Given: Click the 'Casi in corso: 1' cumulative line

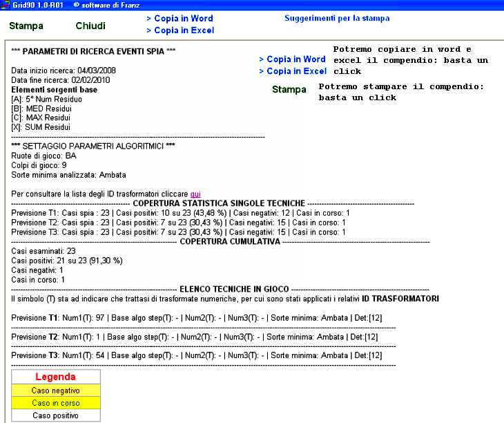Looking at the screenshot, I should coord(38,280).
